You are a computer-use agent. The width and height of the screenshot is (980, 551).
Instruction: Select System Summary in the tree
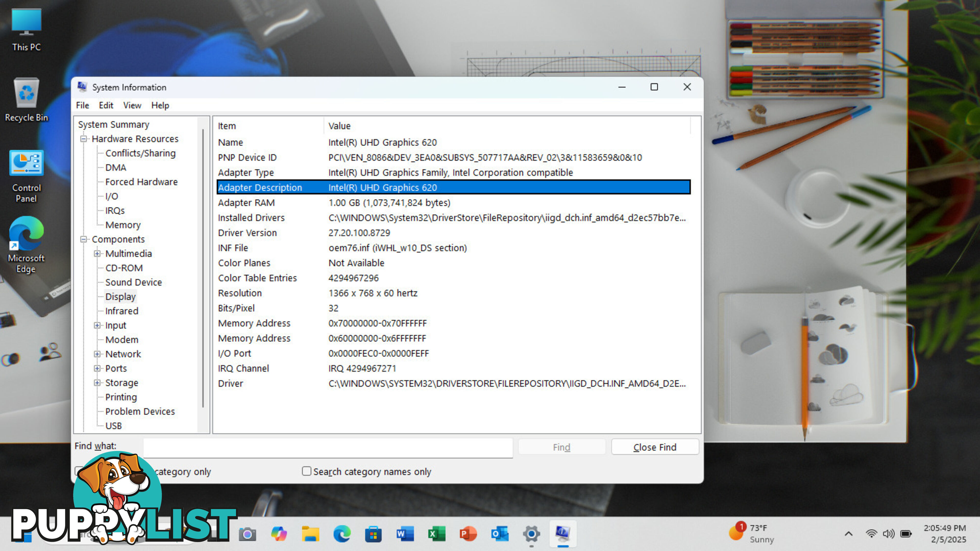[x=114, y=125]
